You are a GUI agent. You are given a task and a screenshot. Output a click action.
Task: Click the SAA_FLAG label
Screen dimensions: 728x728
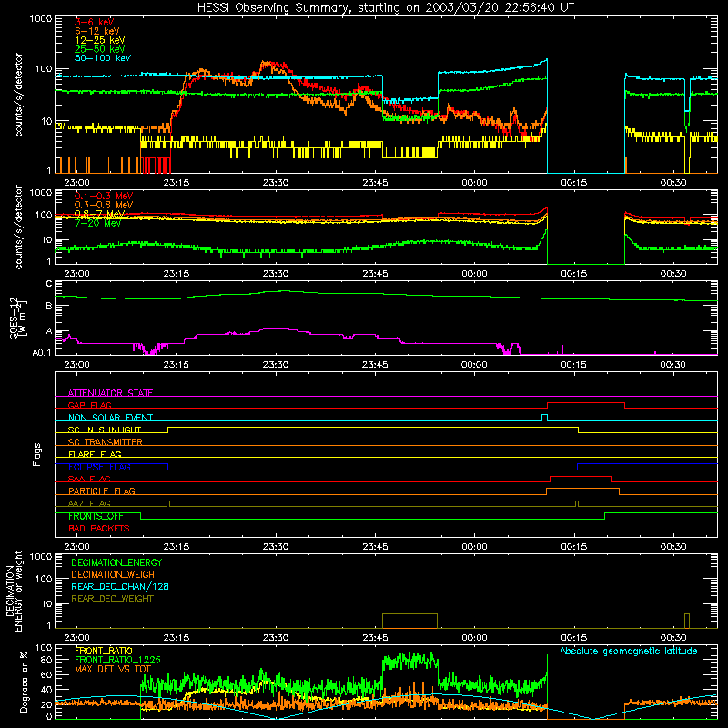coord(89,479)
